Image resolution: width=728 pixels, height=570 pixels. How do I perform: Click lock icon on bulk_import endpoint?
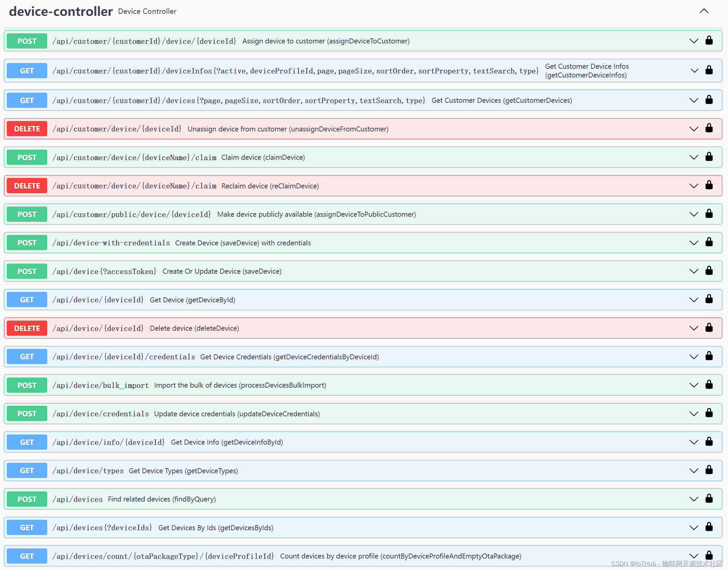click(709, 385)
